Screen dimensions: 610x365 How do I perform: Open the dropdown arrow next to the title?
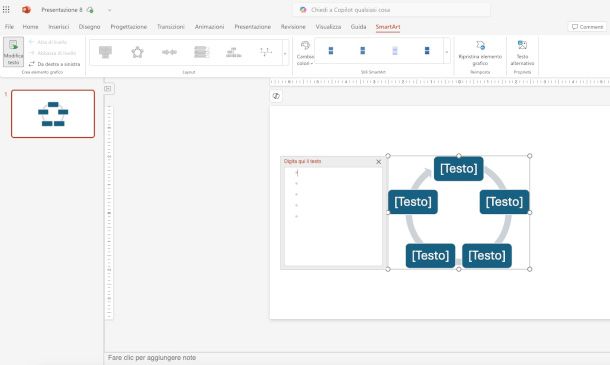pyautogui.click(x=110, y=10)
